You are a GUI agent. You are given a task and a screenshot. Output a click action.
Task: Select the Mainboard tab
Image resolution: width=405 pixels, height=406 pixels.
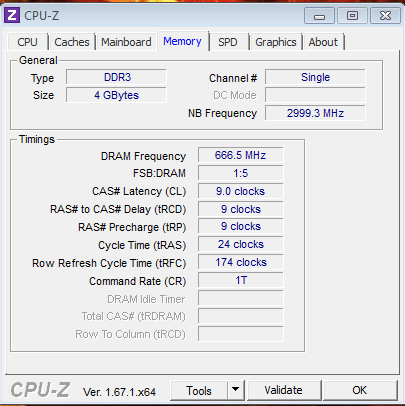pos(126,42)
